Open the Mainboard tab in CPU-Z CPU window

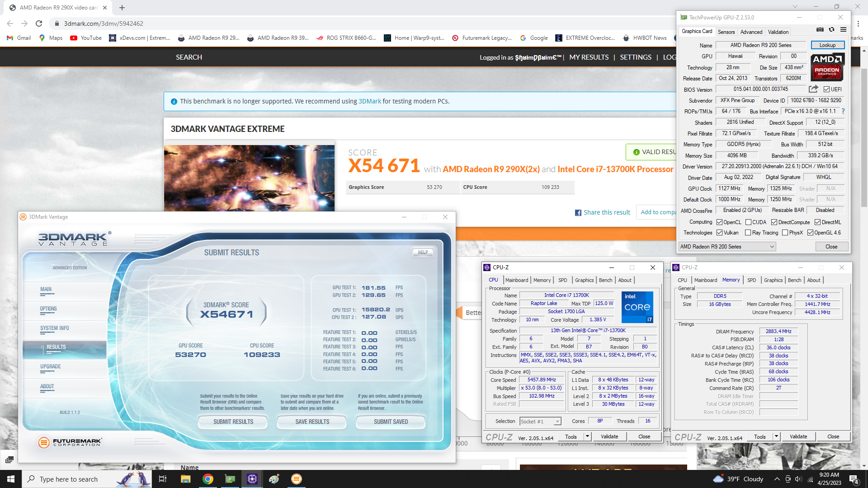[x=516, y=280]
